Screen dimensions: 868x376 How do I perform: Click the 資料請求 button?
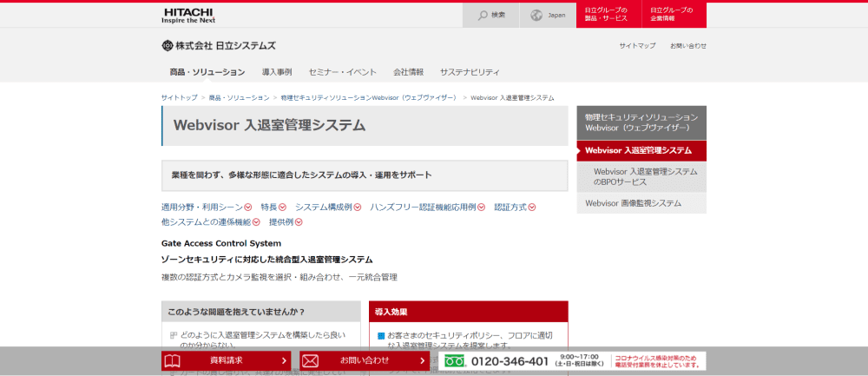(227, 360)
